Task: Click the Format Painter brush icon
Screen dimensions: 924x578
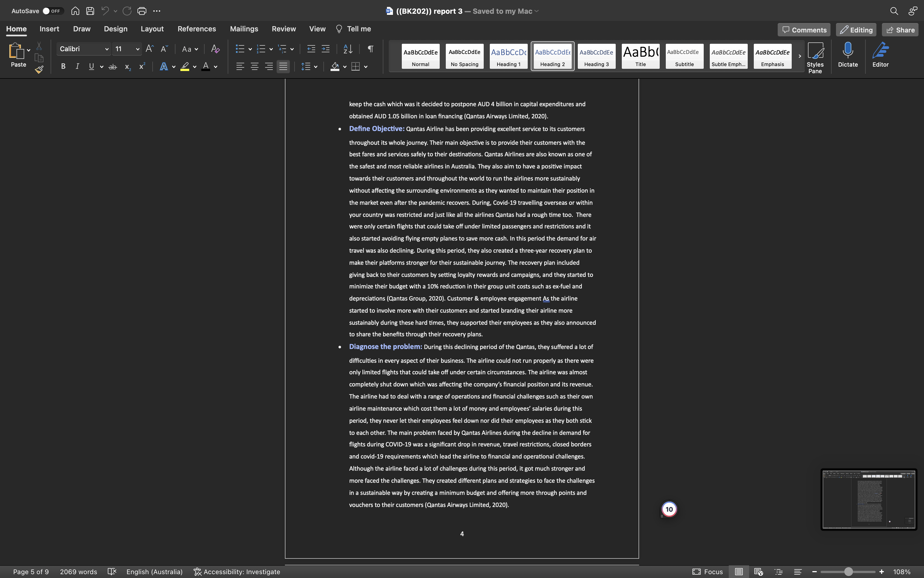Action: [x=39, y=70]
